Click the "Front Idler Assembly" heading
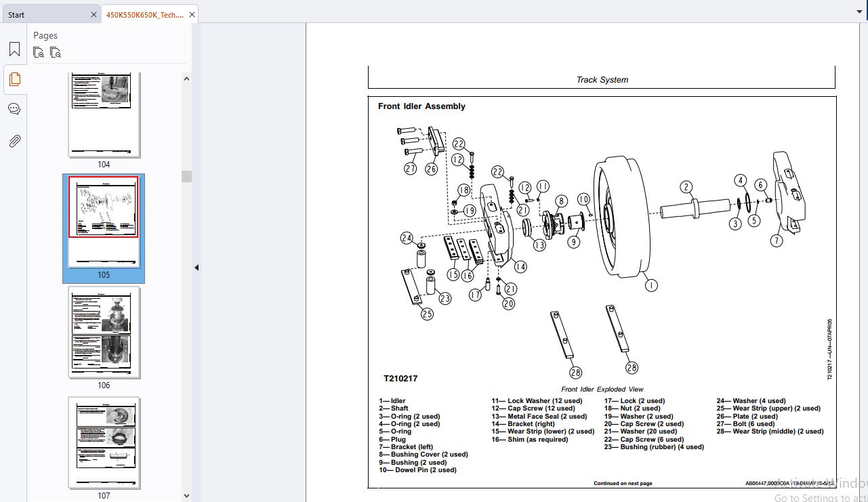This screenshot has width=868, height=502. pos(421,106)
